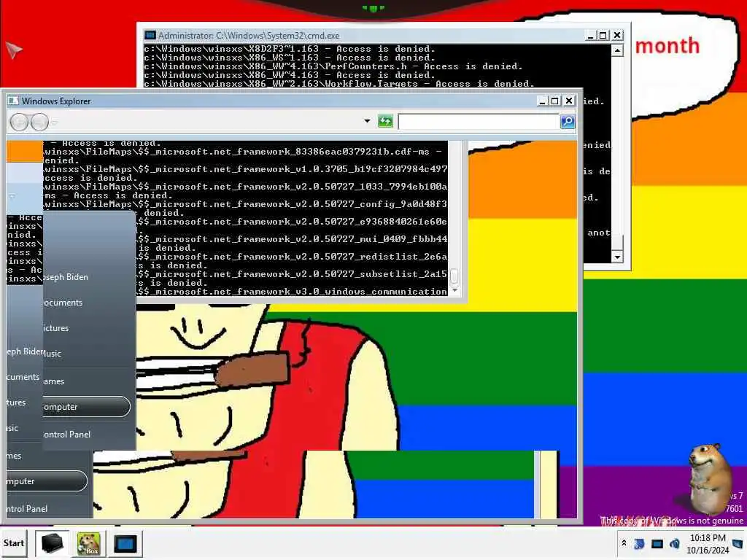Open the volume headphone tray icon

(x=675, y=543)
